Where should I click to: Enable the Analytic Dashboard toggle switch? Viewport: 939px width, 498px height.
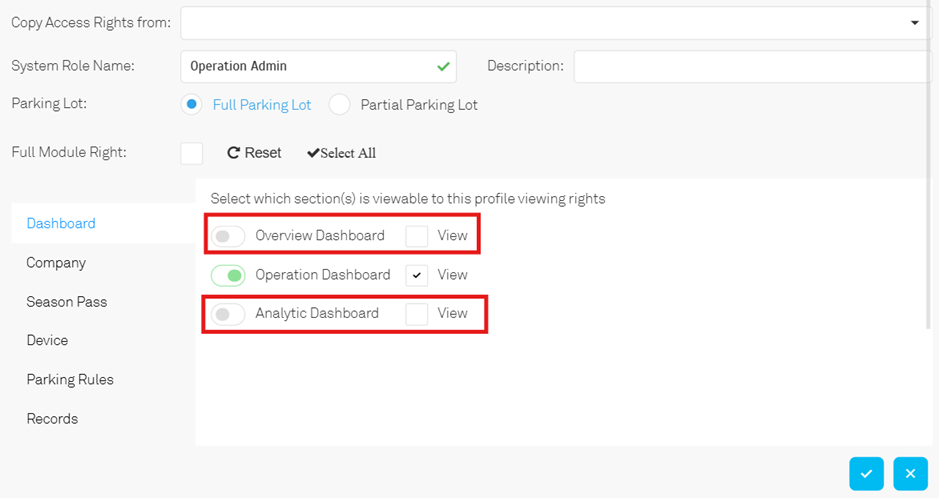coord(228,314)
